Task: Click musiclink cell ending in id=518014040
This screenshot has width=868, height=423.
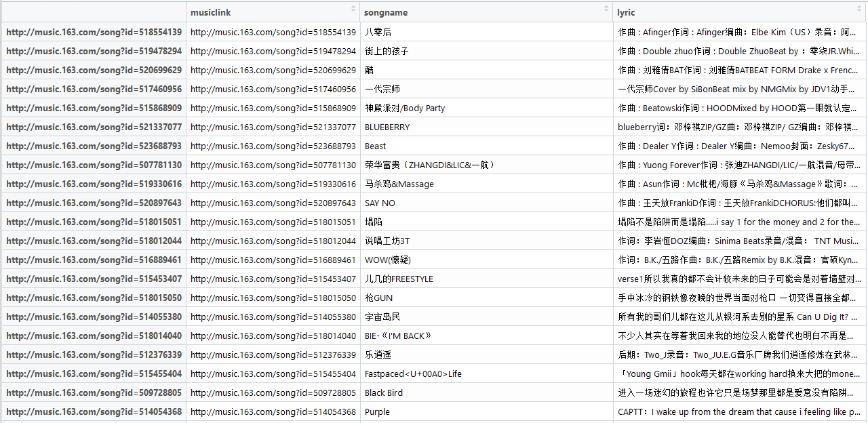Action: click(273, 336)
